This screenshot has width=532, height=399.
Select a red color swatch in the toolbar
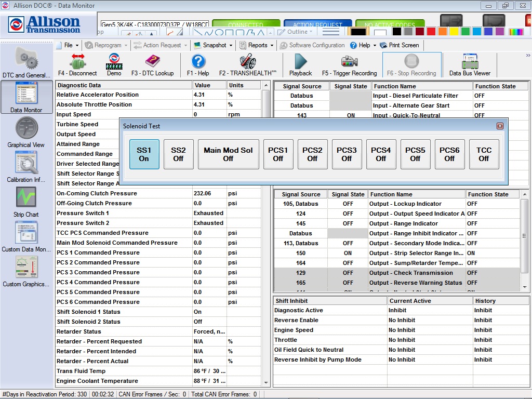click(x=430, y=31)
